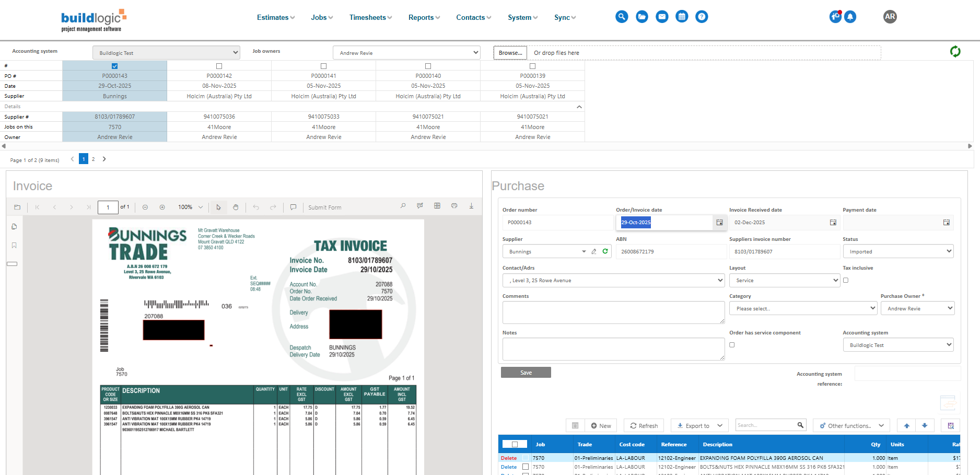
Task: Open the bookmarks panel icon in PDF viewer
Action: (14, 245)
